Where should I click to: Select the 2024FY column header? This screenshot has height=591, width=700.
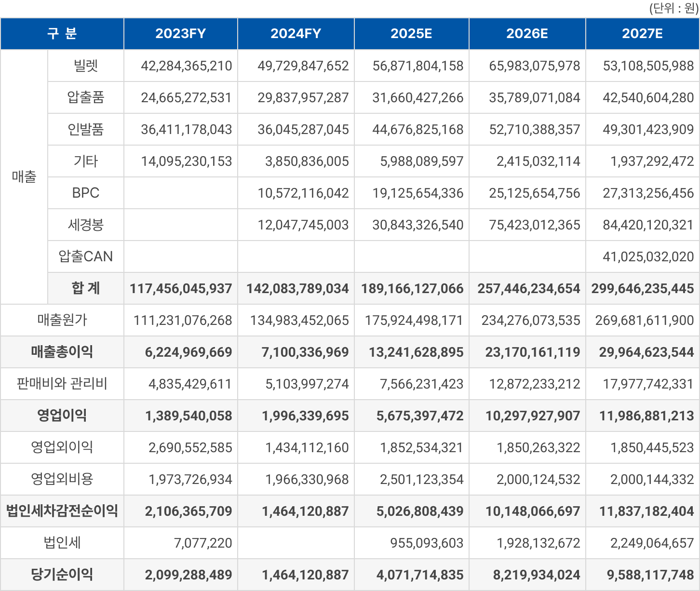pos(296,34)
